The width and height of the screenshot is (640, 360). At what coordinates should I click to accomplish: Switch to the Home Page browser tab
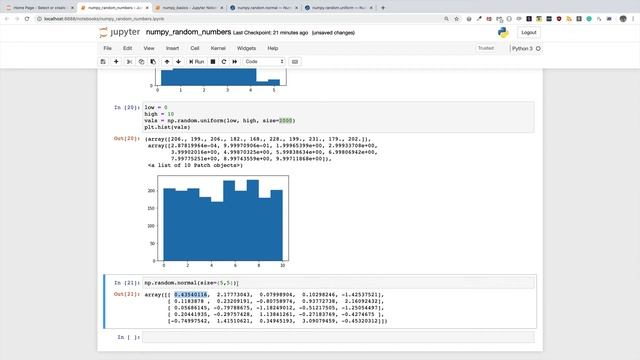pos(39,8)
